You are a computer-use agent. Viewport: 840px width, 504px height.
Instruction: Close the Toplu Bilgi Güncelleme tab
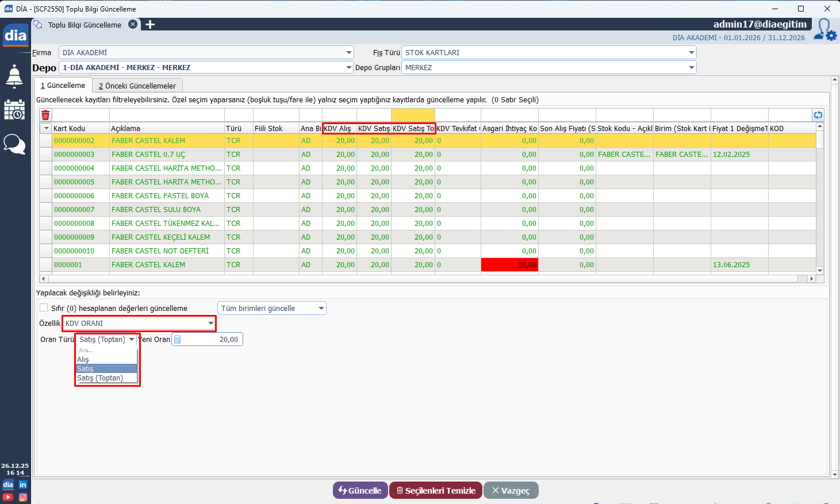133,25
